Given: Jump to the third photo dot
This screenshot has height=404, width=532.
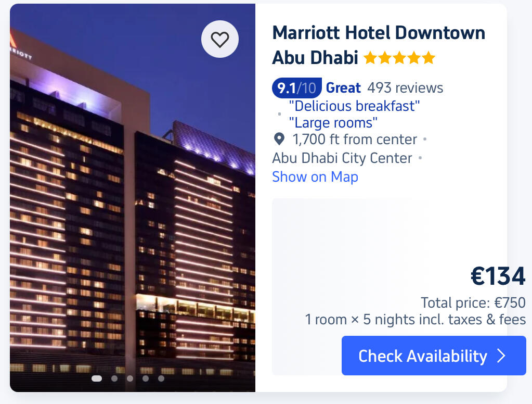Looking at the screenshot, I should 130,378.
